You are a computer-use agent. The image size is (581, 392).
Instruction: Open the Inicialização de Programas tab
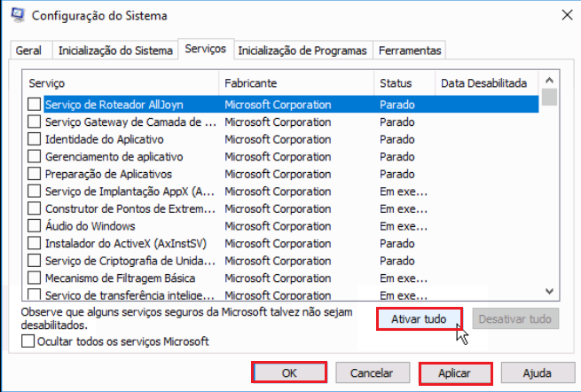[302, 51]
